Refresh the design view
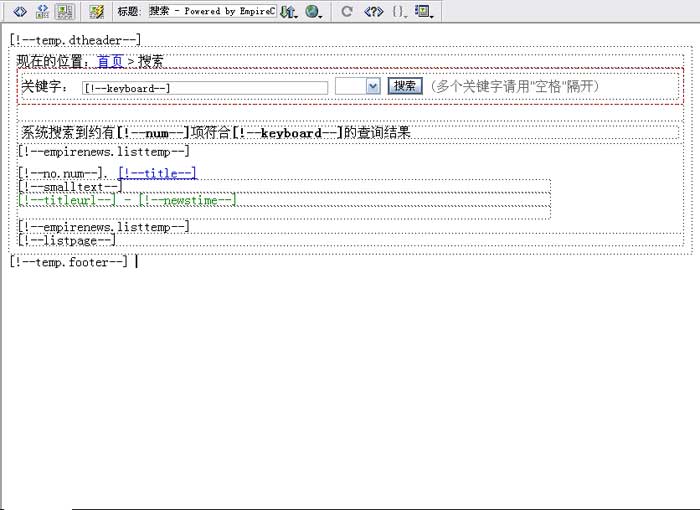Viewport: 700px width, 510px height. click(347, 12)
